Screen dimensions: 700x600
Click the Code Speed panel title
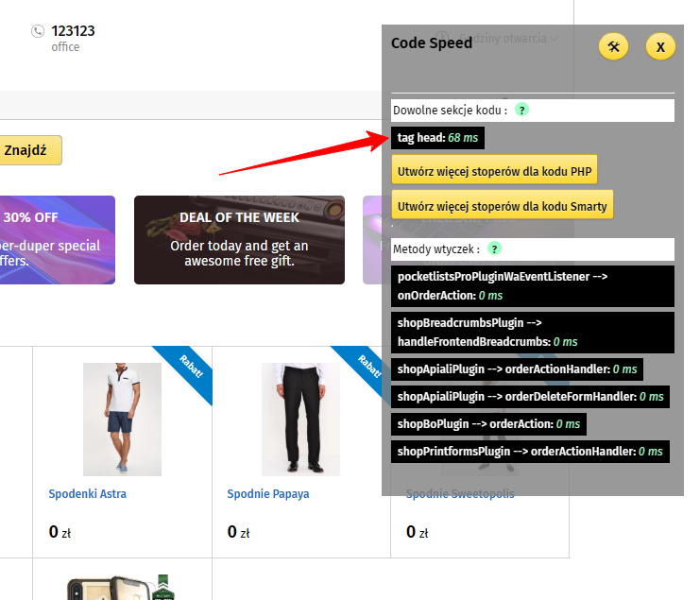432,43
